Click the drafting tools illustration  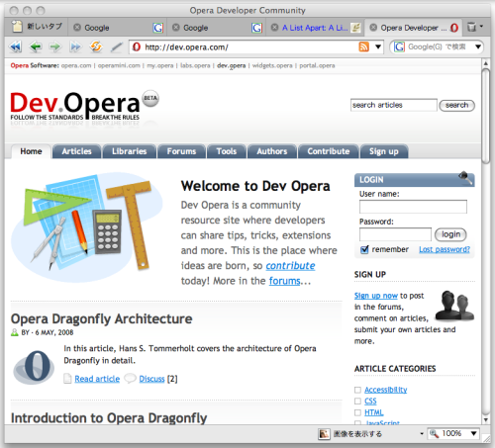87,227
